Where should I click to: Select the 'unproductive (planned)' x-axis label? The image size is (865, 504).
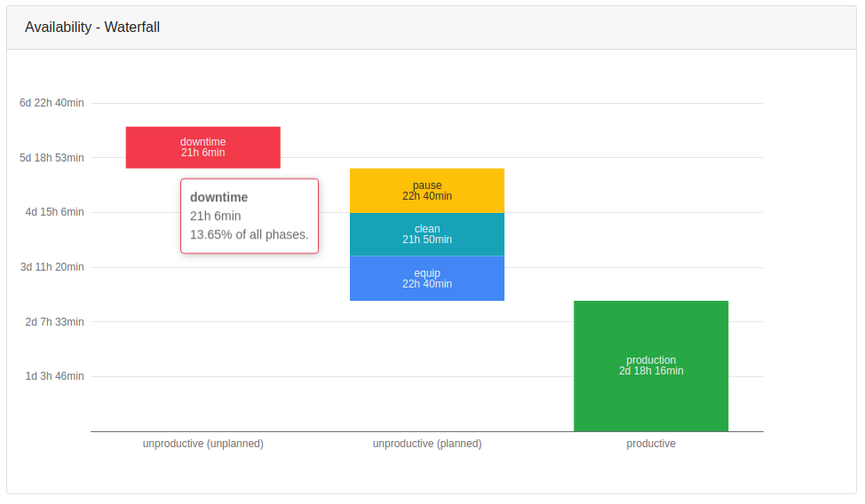[x=426, y=444]
